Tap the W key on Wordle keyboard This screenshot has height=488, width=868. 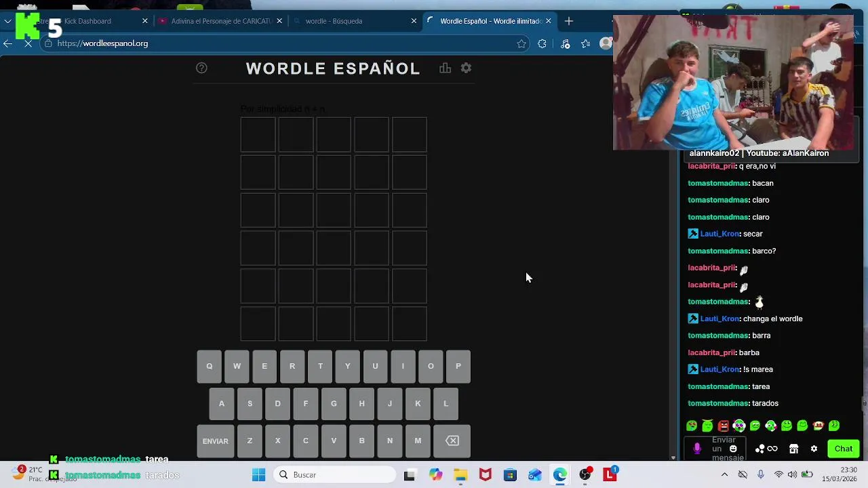(237, 366)
